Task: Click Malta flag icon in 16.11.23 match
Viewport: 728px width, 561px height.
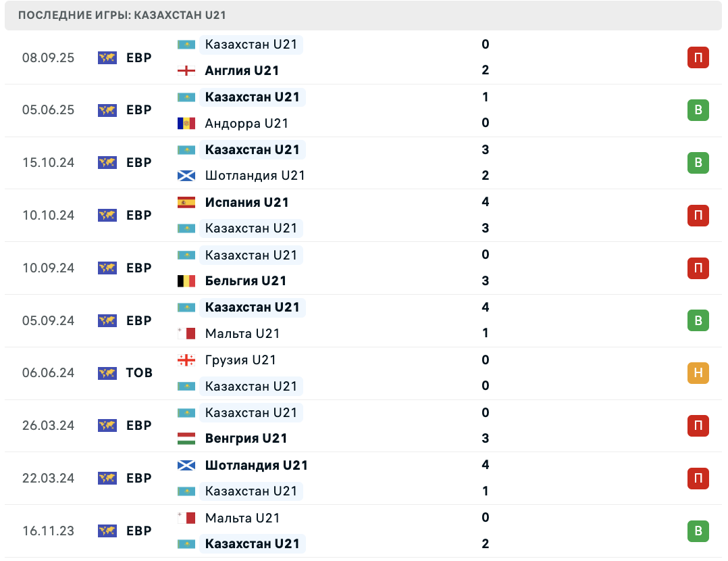Action: point(186,518)
